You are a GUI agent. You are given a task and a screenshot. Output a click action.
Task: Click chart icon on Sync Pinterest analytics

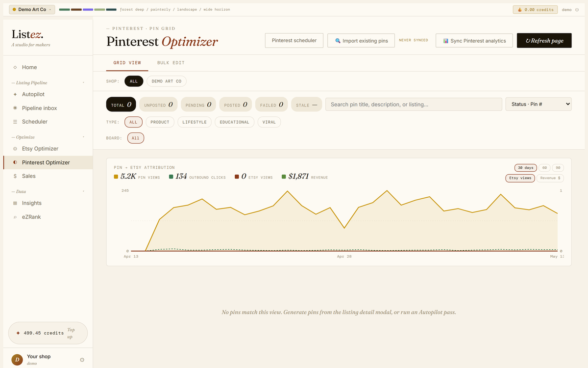pyautogui.click(x=445, y=41)
